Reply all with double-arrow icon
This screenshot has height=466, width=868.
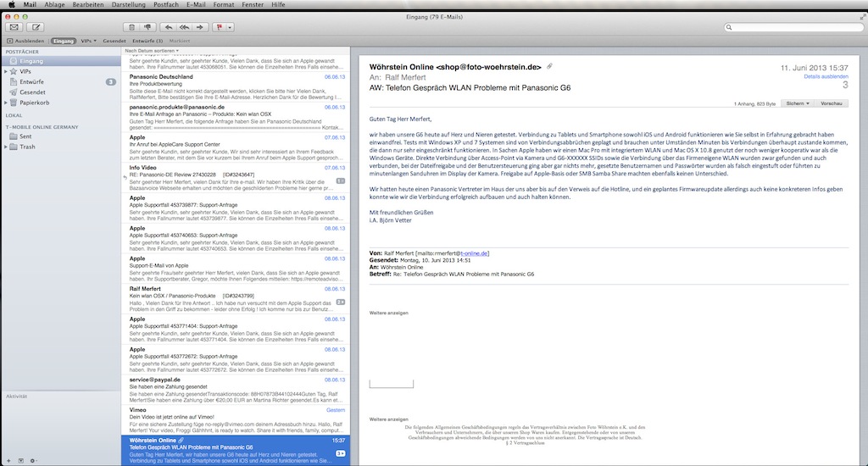click(x=184, y=27)
